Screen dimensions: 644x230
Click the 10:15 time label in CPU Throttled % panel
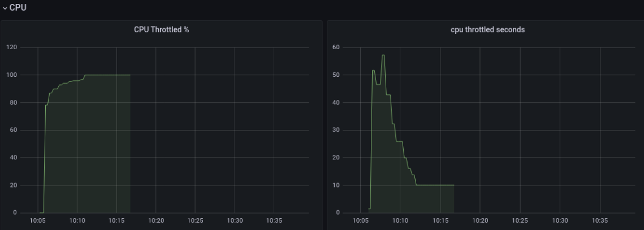pos(116,220)
